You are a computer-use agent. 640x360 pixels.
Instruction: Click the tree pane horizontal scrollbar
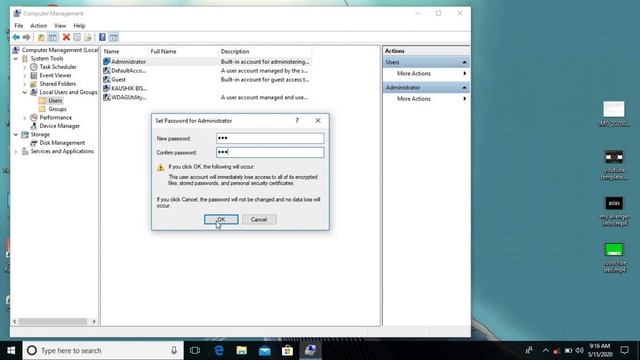pyautogui.click(x=53, y=322)
